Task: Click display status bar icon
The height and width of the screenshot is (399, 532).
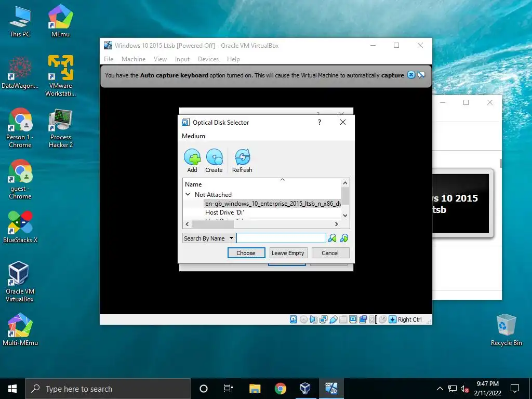Action: [353, 320]
